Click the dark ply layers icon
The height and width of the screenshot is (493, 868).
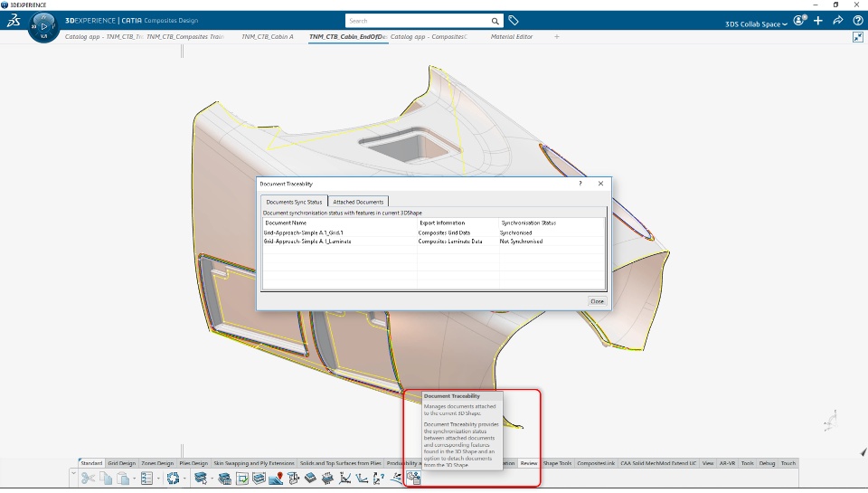coord(310,478)
